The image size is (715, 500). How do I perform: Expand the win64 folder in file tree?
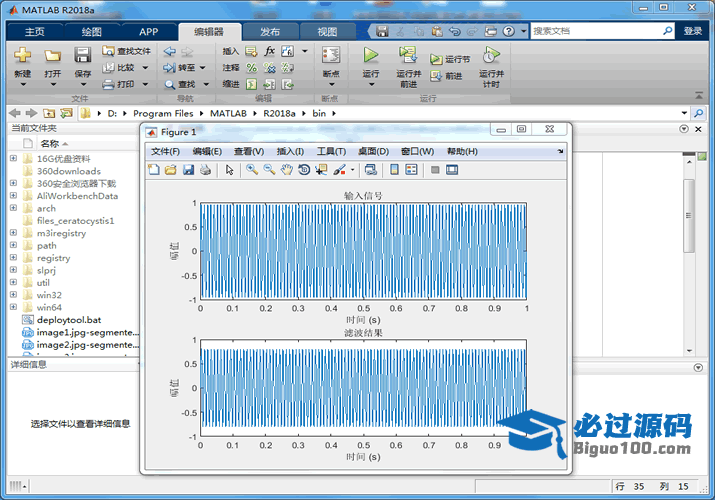pyautogui.click(x=13, y=308)
